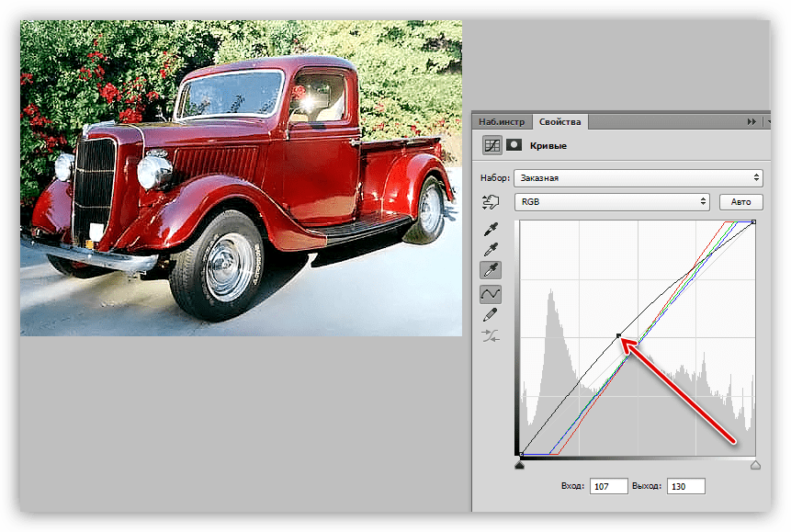Open the Набор preset dropdown

tap(638, 177)
